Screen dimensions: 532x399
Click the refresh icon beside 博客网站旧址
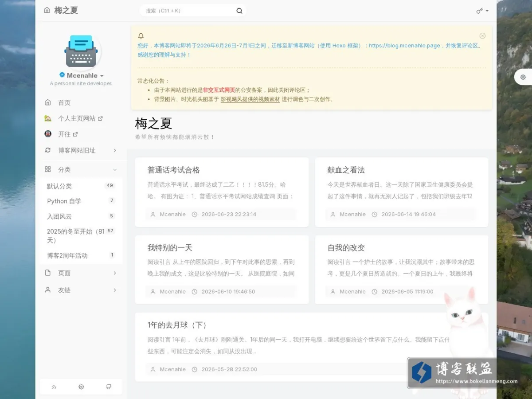(48, 150)
